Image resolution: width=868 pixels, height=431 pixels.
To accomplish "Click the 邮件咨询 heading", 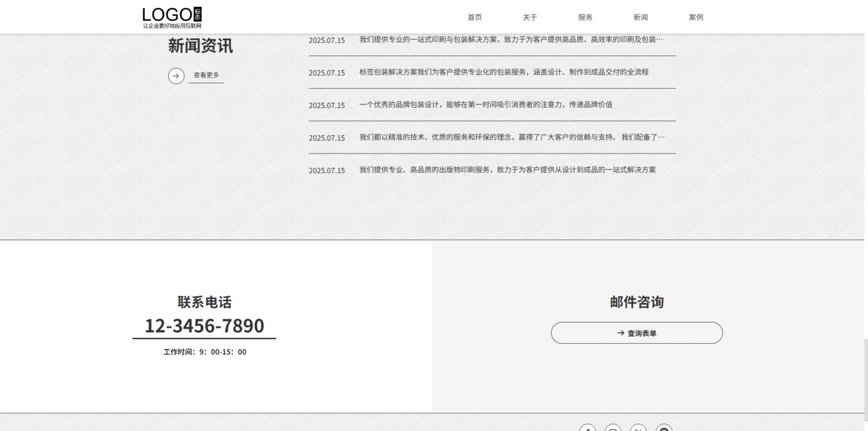I will (x=637, y=302).
